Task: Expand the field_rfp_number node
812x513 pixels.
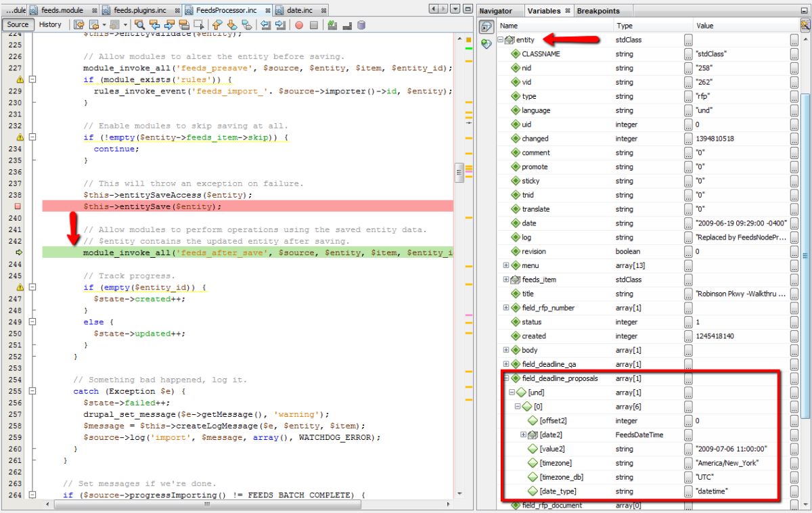Action: 506,308
